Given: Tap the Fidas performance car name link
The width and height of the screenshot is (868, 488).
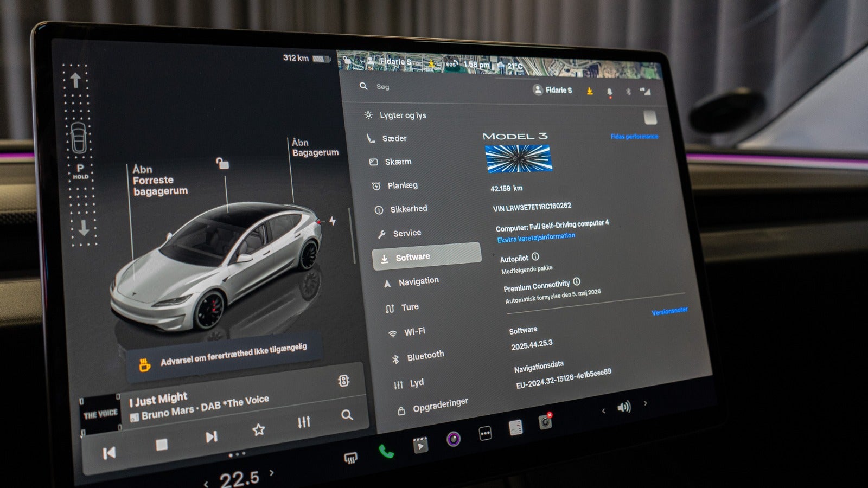Looking at the screenshot, I should (634, 136).
